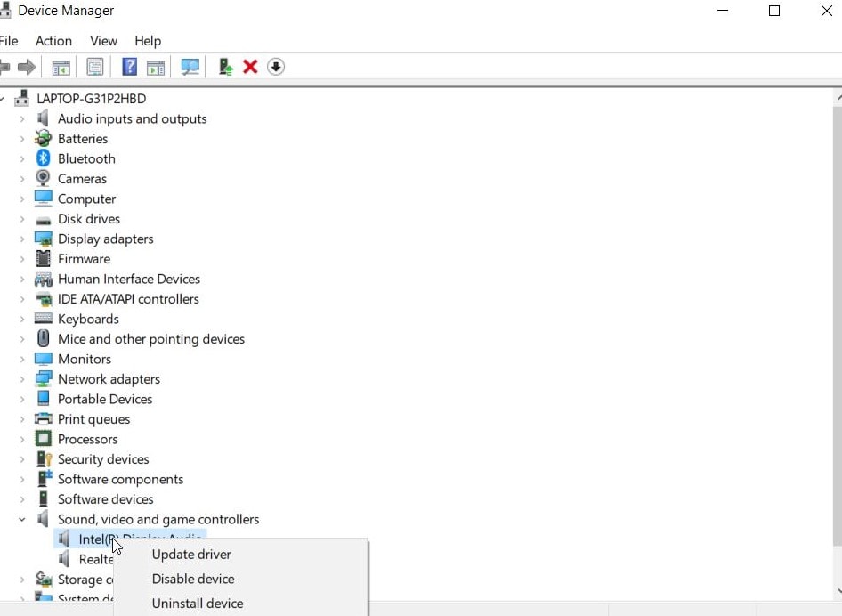This screenshot has width=842, height=616.
Task: Click the red X Uninstall device icon
Action: click(x=250, y=67)
